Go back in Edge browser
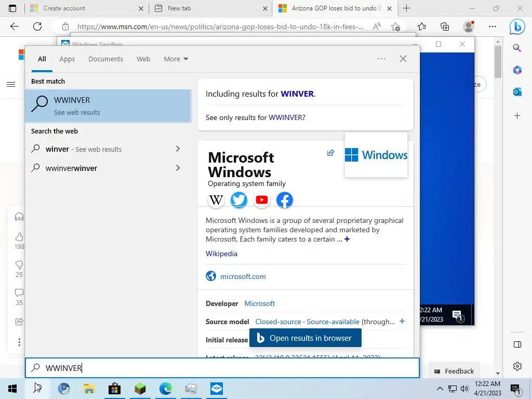 (14, 26)
